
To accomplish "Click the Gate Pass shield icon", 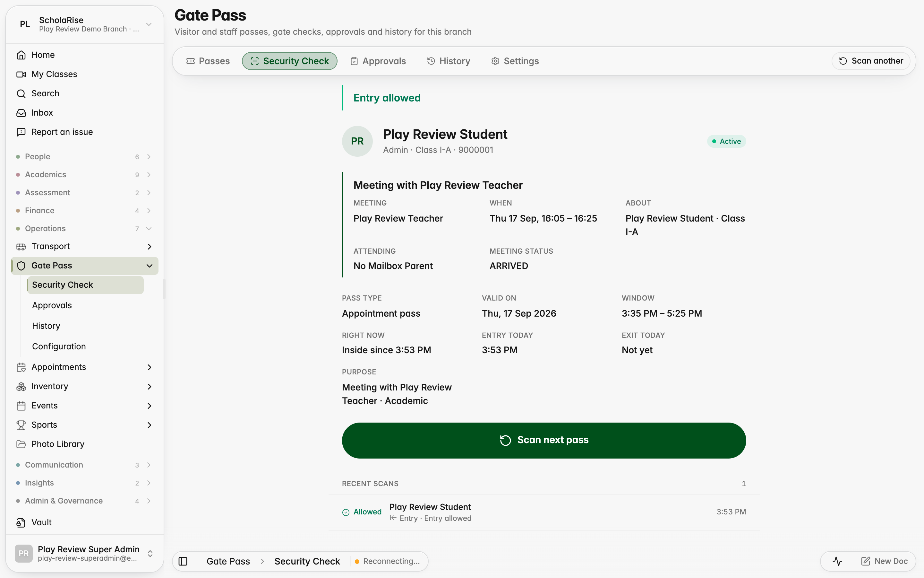I will [21, 266].
